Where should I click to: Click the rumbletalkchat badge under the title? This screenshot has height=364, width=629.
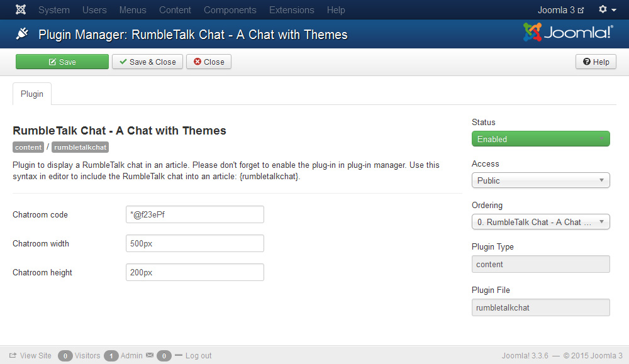coord(80,147)
